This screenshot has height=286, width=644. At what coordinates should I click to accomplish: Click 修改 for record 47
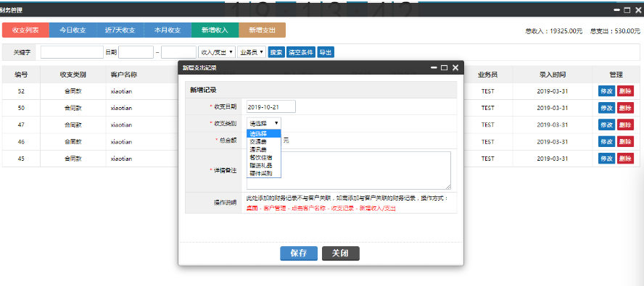point(606,125)
